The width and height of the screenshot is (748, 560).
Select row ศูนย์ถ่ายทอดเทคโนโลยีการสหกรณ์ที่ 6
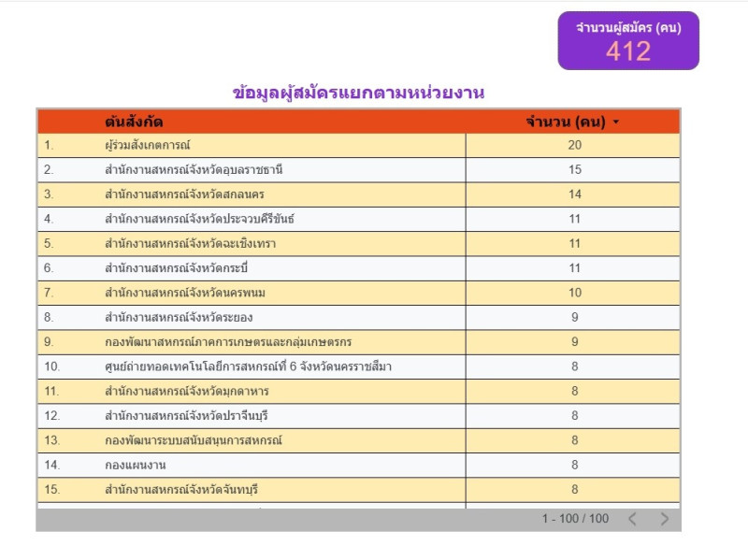click(x=248, y=366)
